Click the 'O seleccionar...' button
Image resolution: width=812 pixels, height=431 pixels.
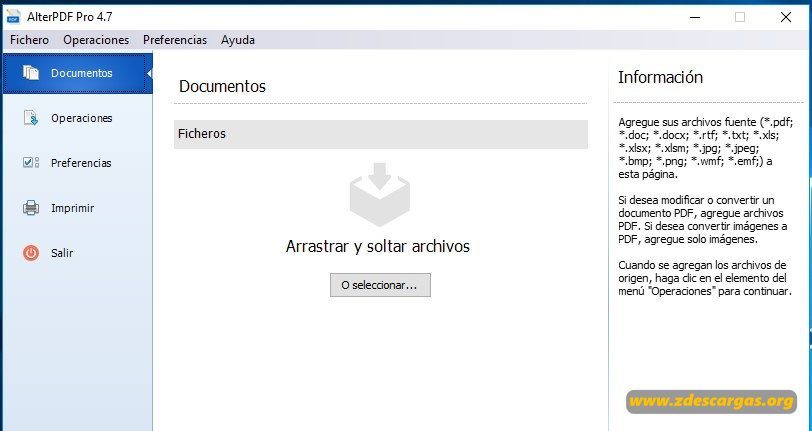(x=380, y=285)
